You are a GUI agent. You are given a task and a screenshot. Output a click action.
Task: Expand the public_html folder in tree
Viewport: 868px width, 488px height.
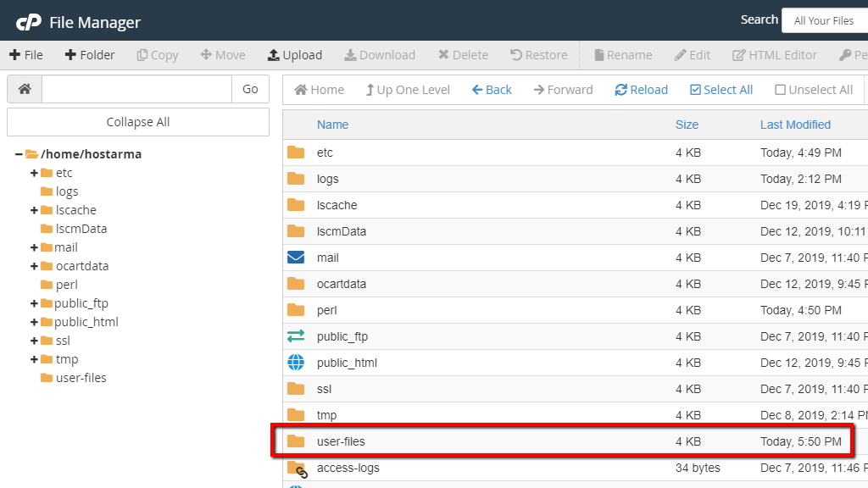(34, 322)
